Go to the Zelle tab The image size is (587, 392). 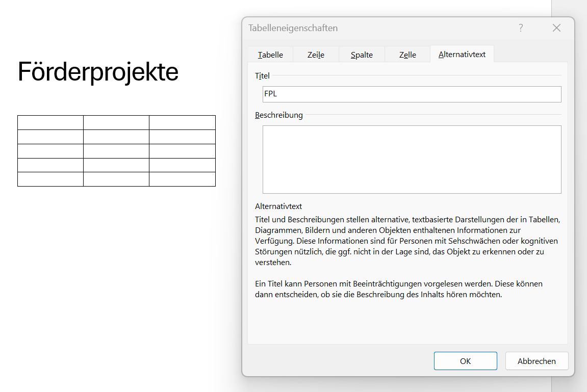click(x=407, y=55)
